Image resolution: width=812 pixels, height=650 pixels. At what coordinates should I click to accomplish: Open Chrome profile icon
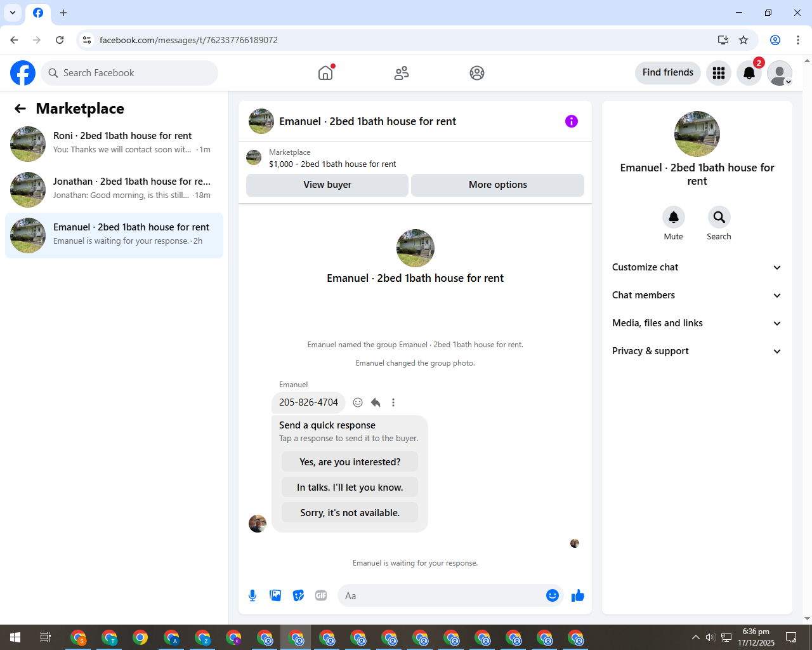coord(775,40)
